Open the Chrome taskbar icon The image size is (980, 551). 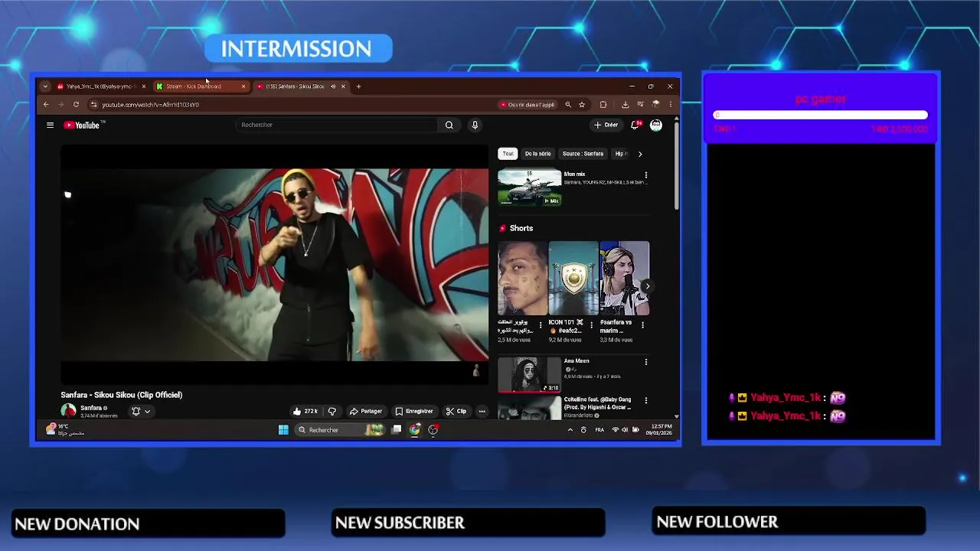(415, 430)
